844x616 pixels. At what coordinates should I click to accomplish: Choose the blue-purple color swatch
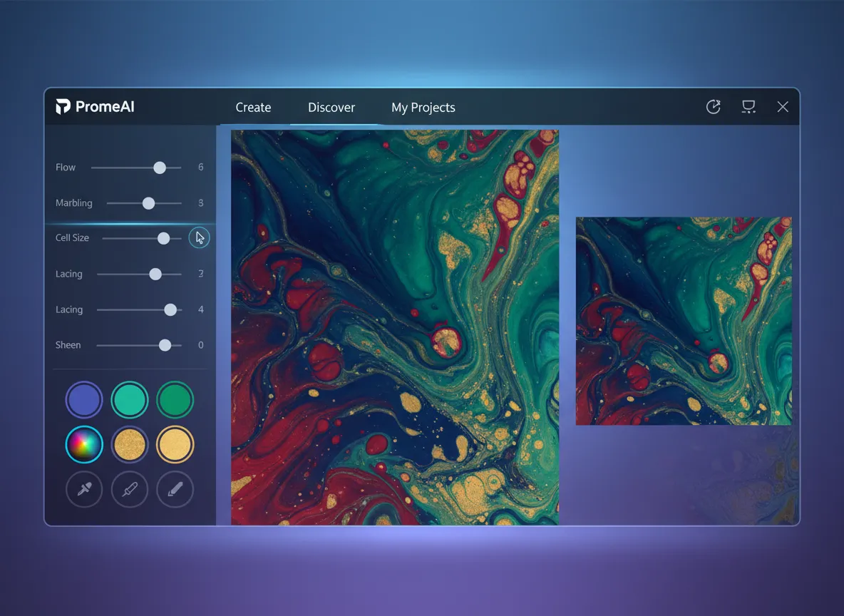pos(84,400)
